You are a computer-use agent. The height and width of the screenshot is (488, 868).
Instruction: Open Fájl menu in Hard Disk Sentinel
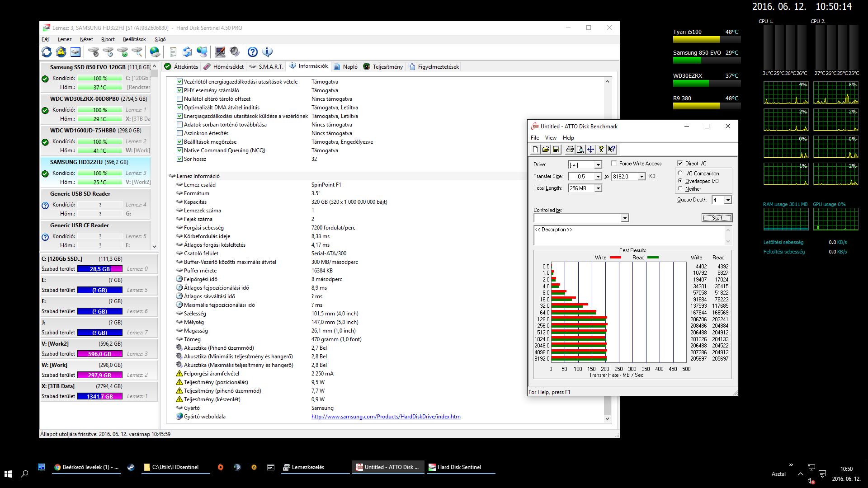[x=46, y=39]
